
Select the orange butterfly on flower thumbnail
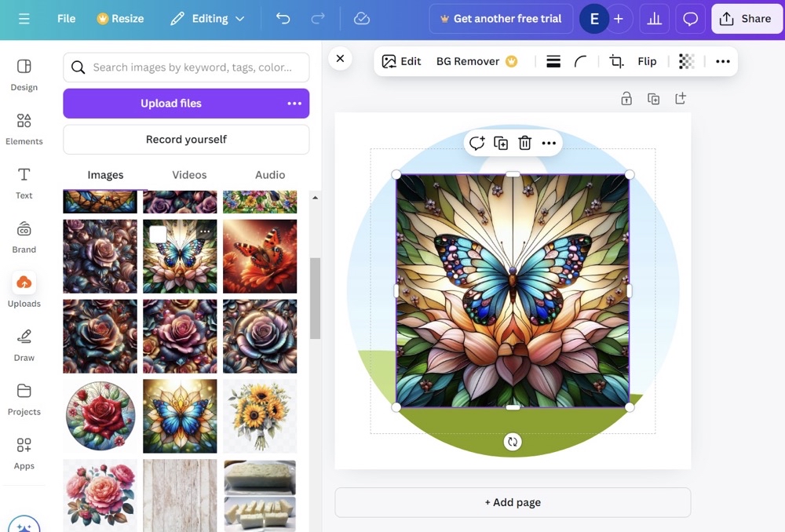[x=260, y=257]
